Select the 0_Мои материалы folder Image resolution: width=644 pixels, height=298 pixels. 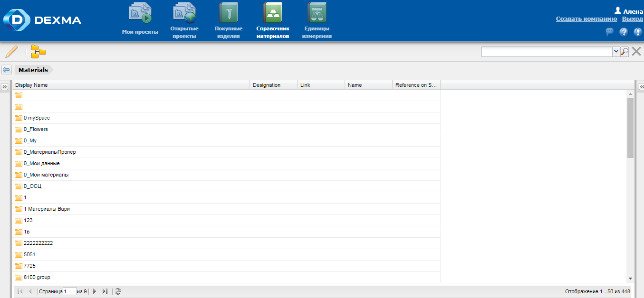coord(226,175)
